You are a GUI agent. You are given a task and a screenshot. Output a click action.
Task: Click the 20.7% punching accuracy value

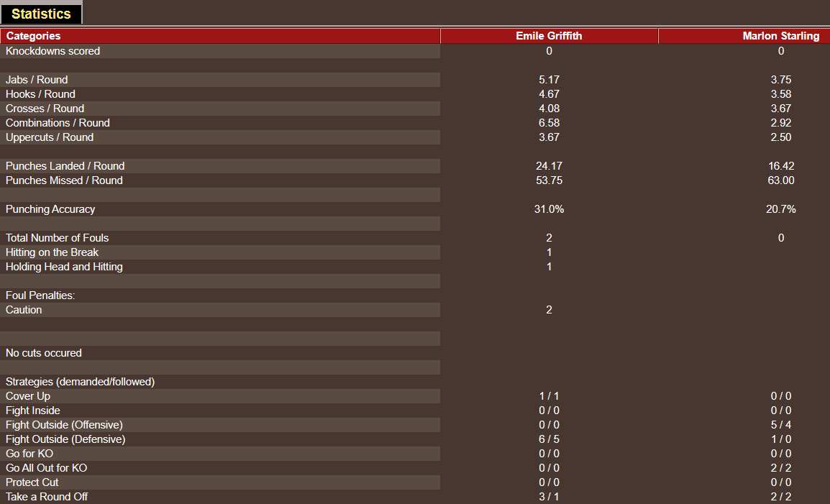pyautogui.click(x=780, y=209)
